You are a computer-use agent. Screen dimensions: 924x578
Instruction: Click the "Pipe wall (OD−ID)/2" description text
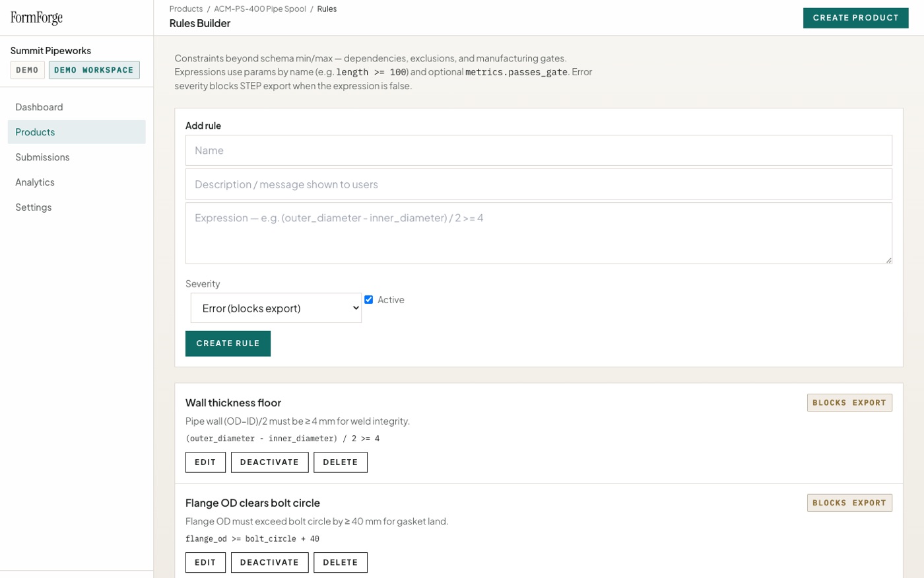tap(298, 421)
